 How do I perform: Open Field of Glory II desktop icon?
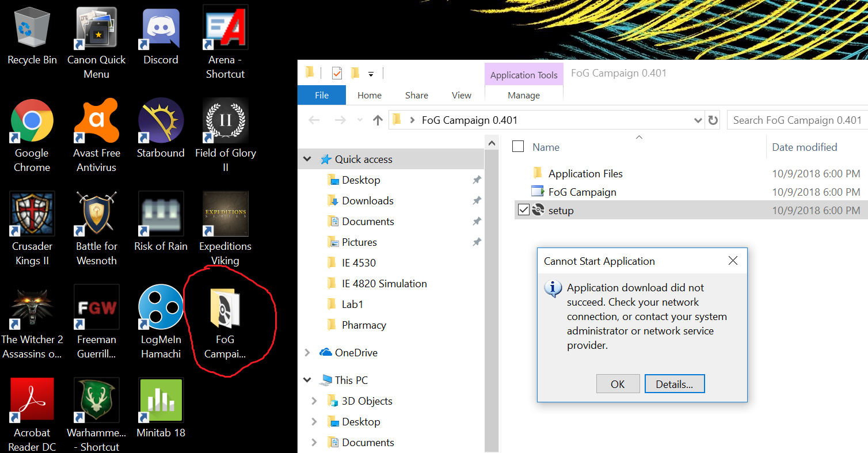(226, 136)
